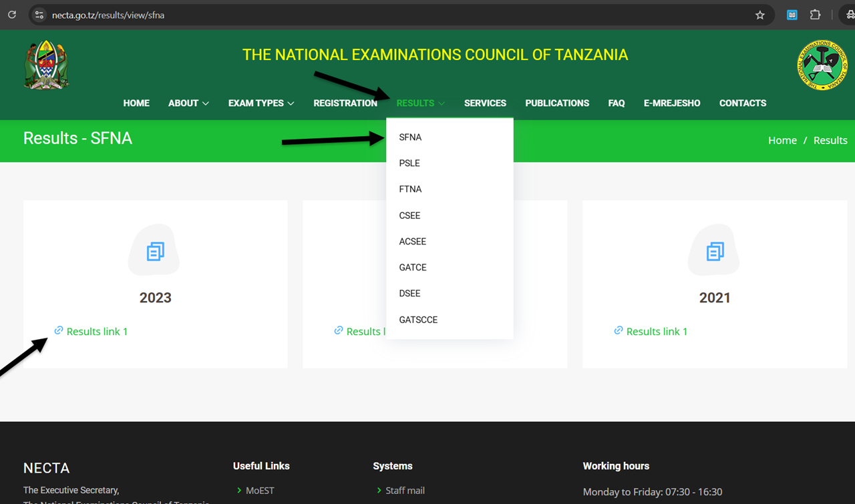The image size is (855, 504).
Task: Click the 2021 year heading
Action: tap(715, 298)
